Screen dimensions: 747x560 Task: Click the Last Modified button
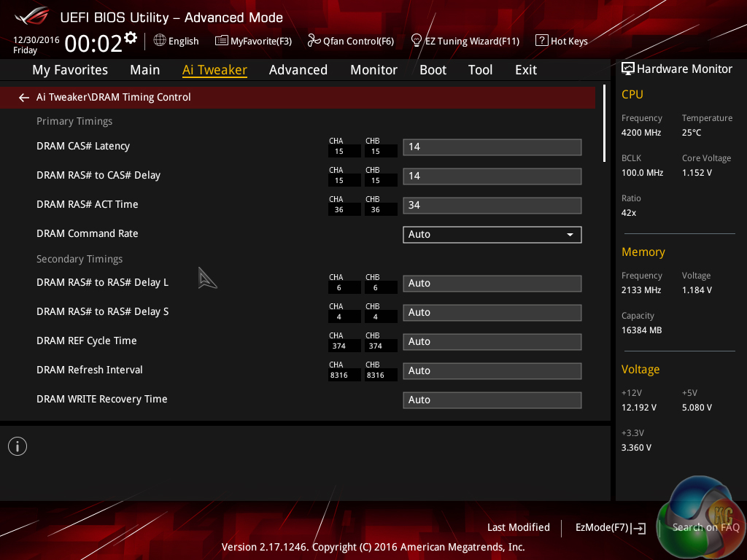[518, 527]
